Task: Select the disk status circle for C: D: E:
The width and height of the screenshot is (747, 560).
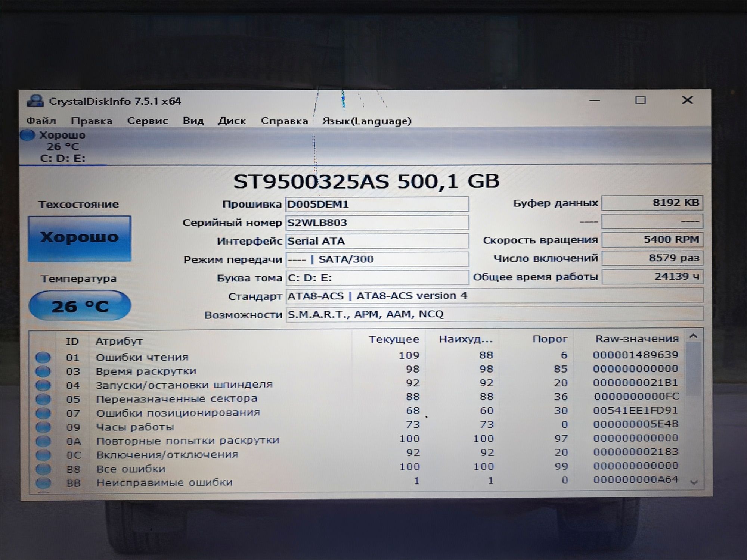Action: (27, 135)
